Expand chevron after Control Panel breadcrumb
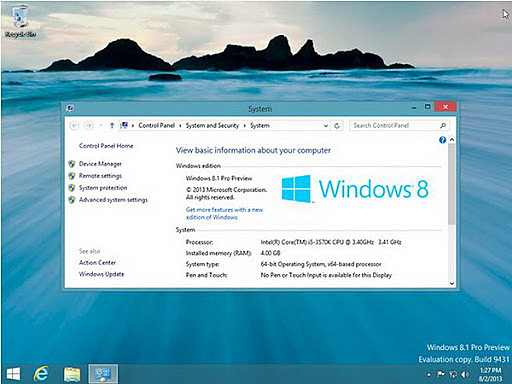The width and height of the screenshot is (512, 384). pyautogui.click(x=180, y=126)
